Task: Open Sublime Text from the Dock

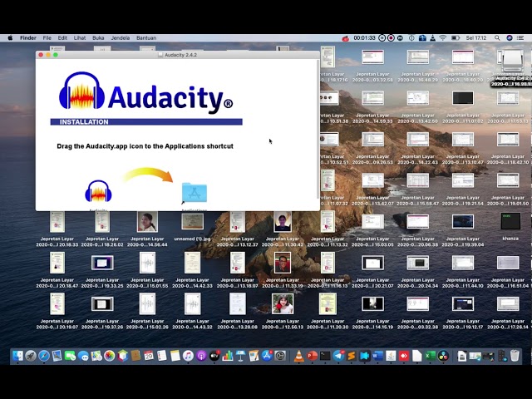Action: (352, 356)
